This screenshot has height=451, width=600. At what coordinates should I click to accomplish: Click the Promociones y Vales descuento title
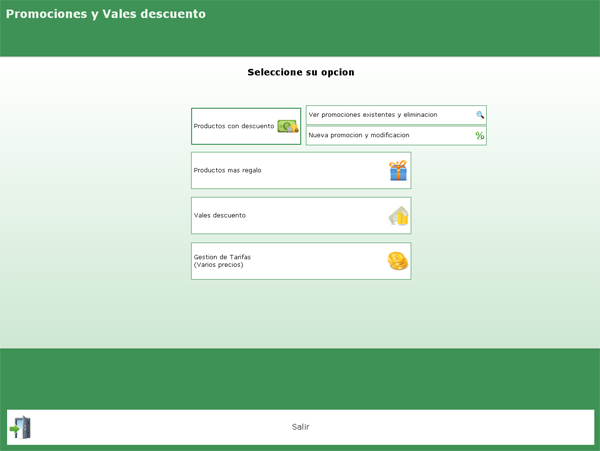(x=106, y=14)
